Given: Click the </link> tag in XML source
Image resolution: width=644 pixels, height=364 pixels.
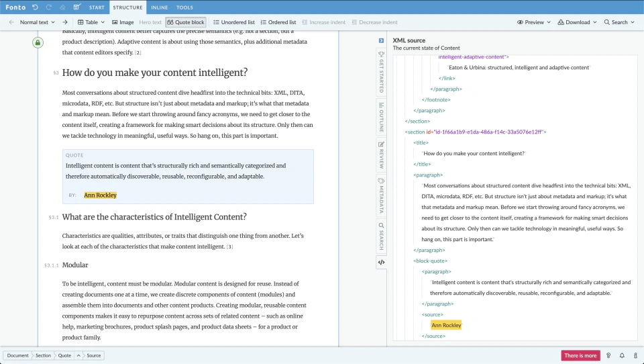Looking at the screenshot, I should tap(447, 78).
